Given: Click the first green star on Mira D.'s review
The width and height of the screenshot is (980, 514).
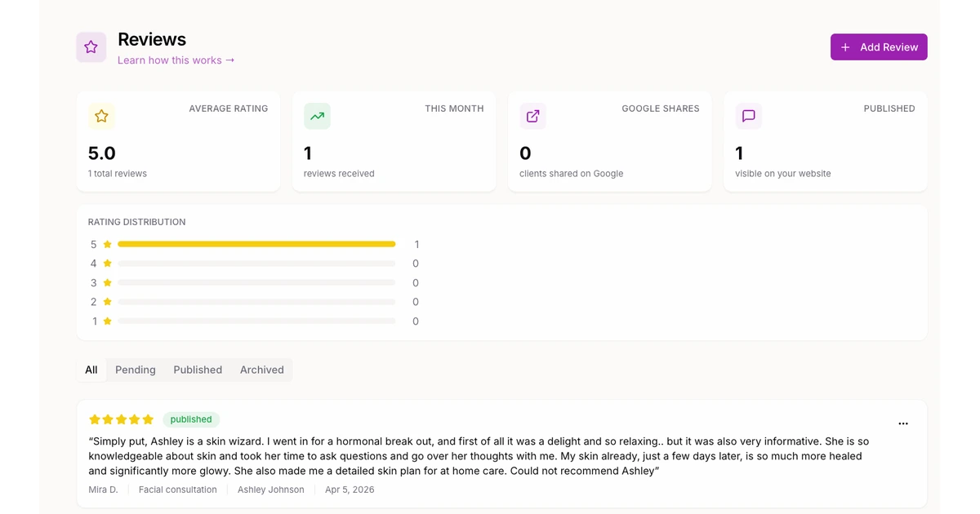Looking at the screenshot, I should point(93,419).
